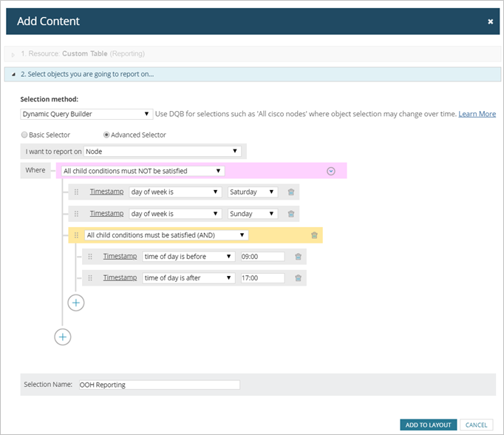Grab the drag handle of the Sunday condition
504x435 pixels.
point(77,214)
